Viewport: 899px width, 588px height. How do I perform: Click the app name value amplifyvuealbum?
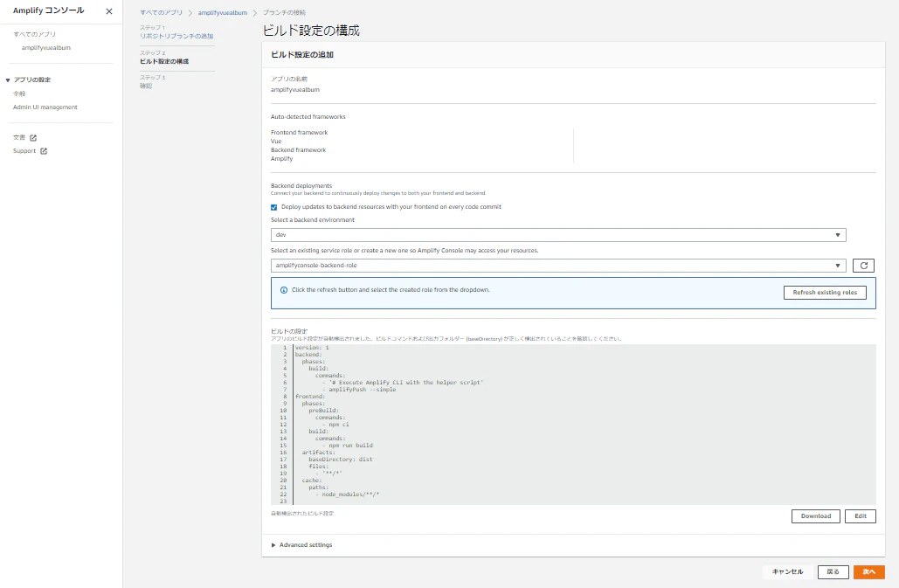pos(295,90)
